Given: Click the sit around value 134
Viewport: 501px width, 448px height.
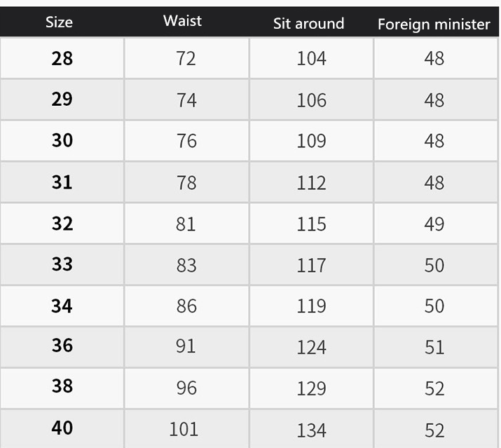Looking at the screenshot, I should click(x=311, y=428).
